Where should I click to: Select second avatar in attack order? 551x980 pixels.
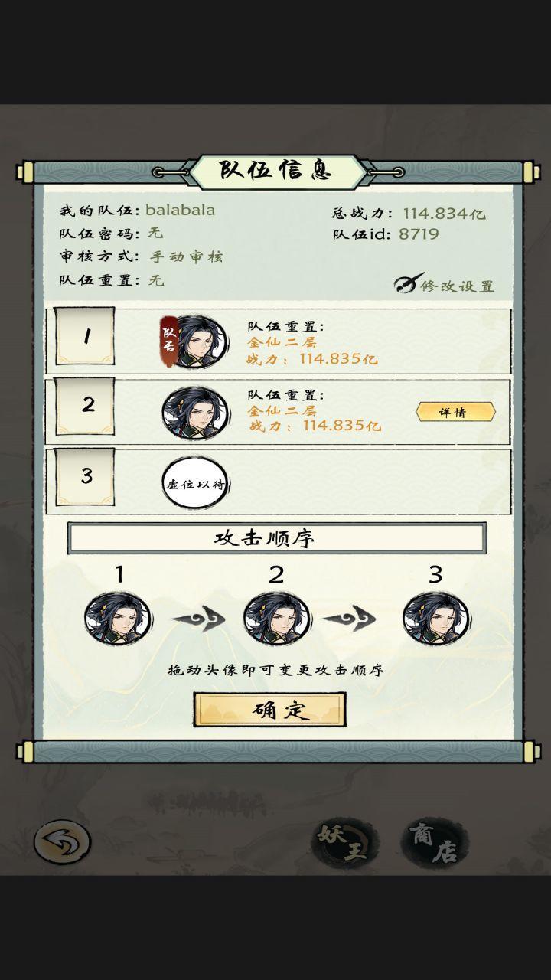[277, 619]
